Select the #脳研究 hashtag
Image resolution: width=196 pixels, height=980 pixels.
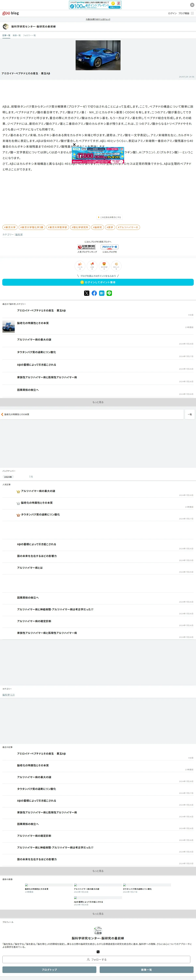(x=98, y=227)
